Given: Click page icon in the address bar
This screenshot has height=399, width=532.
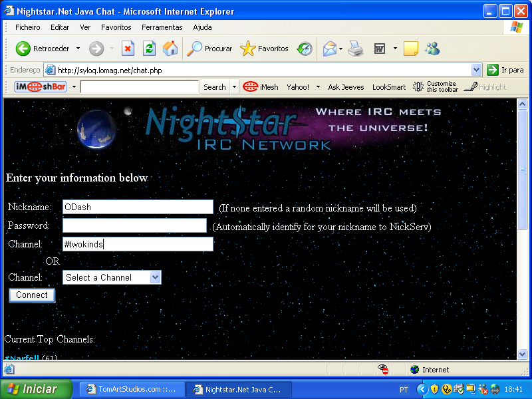Looking at the screenshot, I should point(51,70).
